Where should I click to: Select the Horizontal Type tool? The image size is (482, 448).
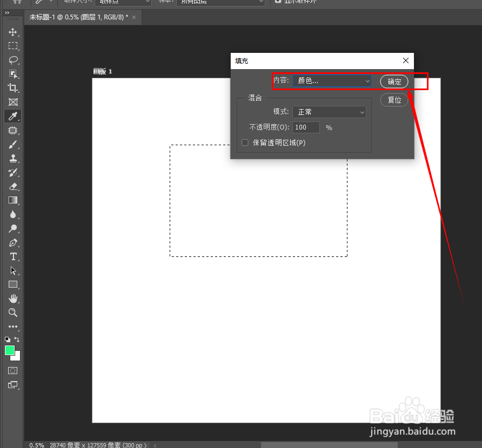(x=13, y=256)
